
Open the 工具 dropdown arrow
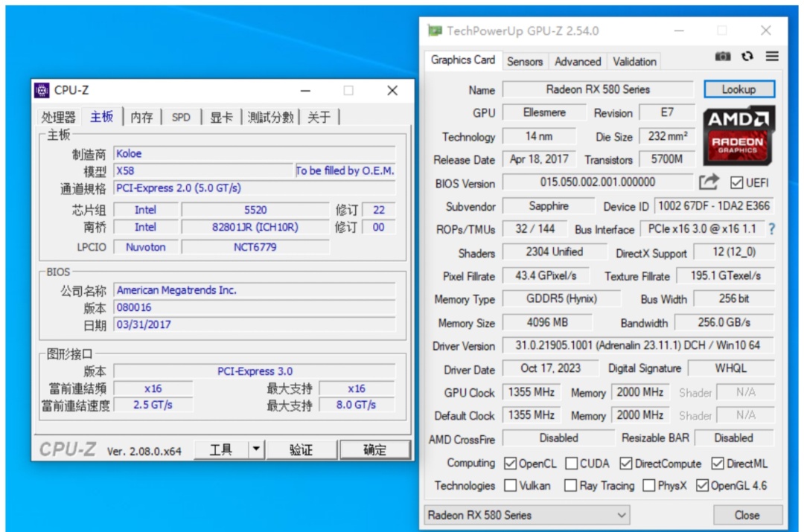tap(256, 449)
